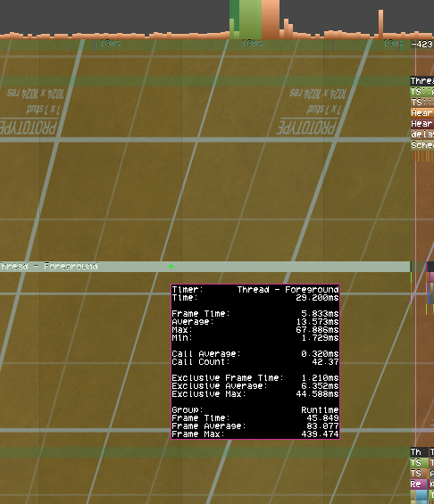
Task: Select the large orange frame bar beside green bars
Action: (x=271, y=20)
